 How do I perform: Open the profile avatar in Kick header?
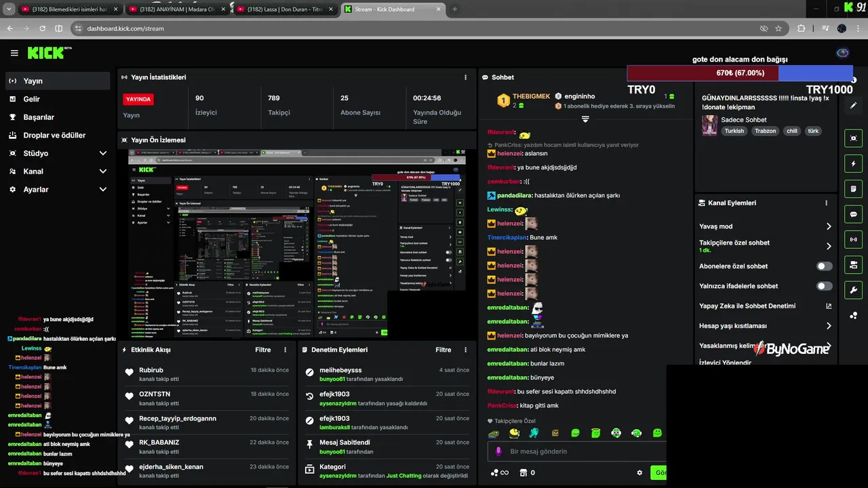click(843, 53)
